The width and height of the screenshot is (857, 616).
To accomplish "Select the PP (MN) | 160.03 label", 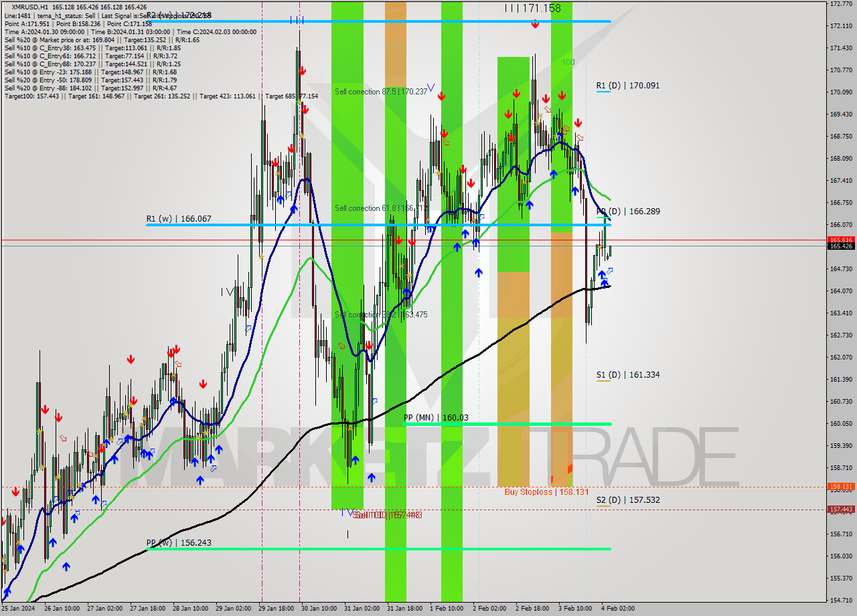I will tap(436, 418).
